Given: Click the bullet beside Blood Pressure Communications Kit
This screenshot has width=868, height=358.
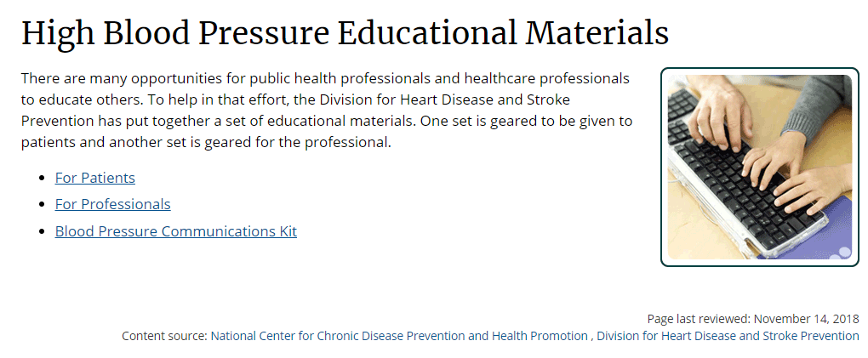Looking at the screenshot, I should (x=42, y=231).
